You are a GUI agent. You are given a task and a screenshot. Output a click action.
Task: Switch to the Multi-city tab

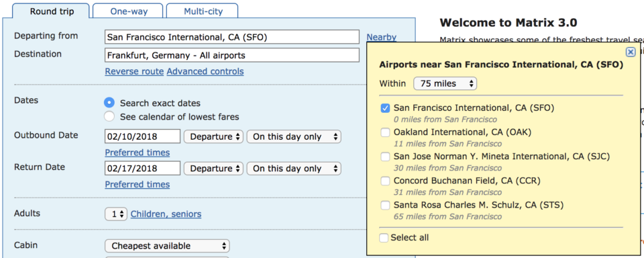point(203,11)
